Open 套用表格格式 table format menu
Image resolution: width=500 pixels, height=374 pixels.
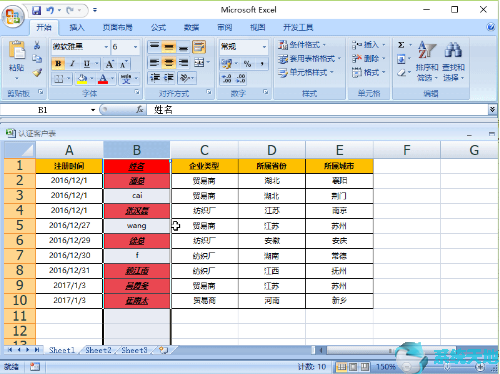309,59
